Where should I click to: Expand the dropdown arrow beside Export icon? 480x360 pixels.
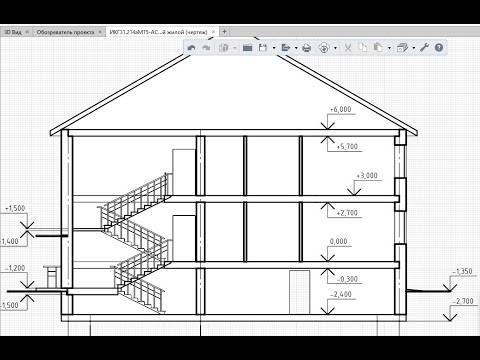(x=296, y=48)
